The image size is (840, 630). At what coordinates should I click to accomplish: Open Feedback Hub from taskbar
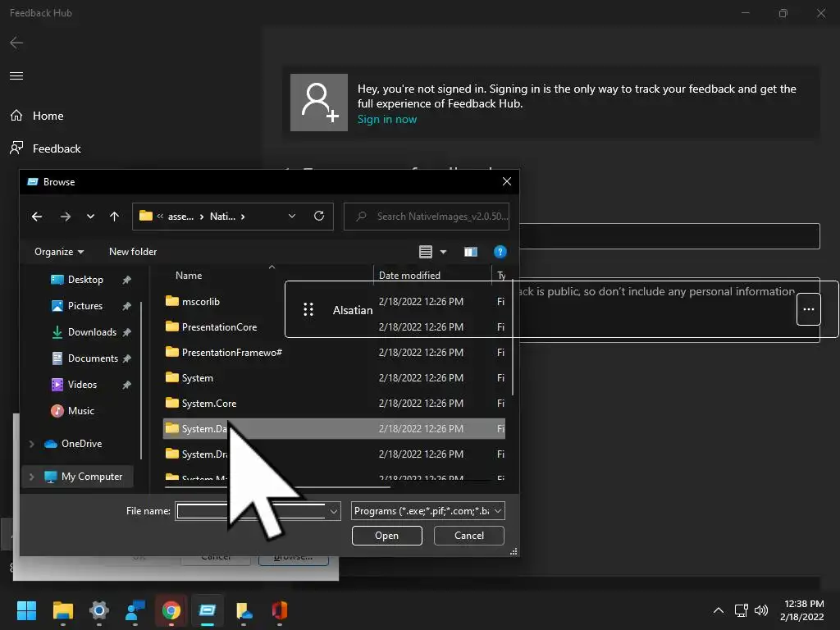click(x=135, y=610)
